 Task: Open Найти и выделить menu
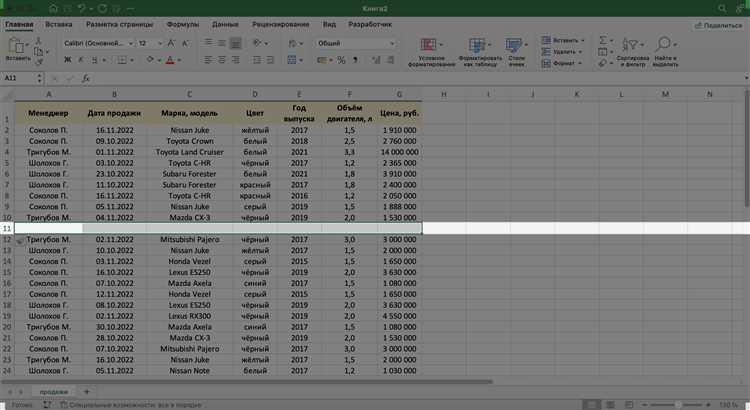click(x=665, y=52)
